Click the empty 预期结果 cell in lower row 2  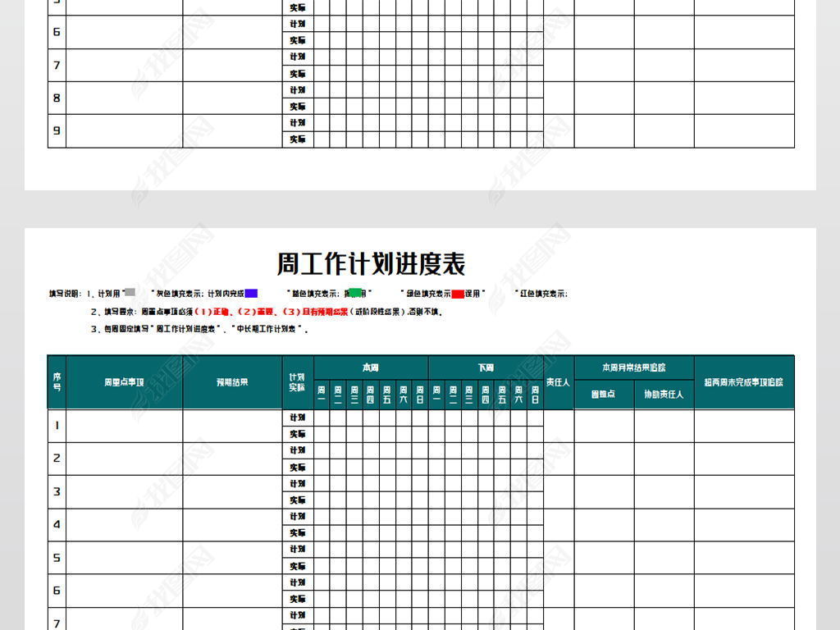(232, 459)
